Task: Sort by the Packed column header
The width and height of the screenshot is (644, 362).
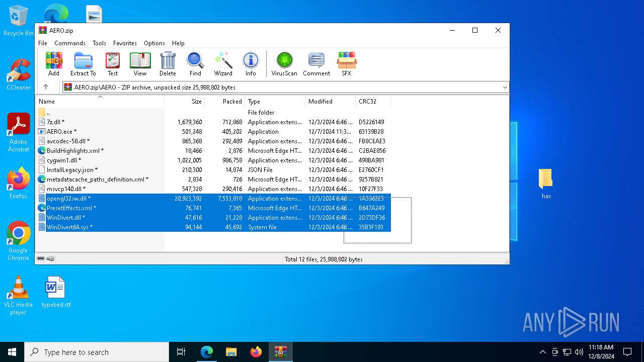Action: coord(224,101)
